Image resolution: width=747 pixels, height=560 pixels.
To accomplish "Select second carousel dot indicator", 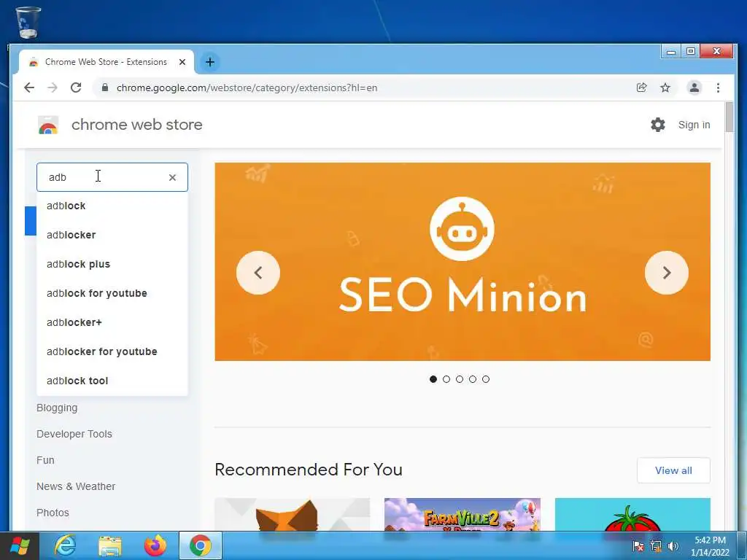I will click(446, 379).
